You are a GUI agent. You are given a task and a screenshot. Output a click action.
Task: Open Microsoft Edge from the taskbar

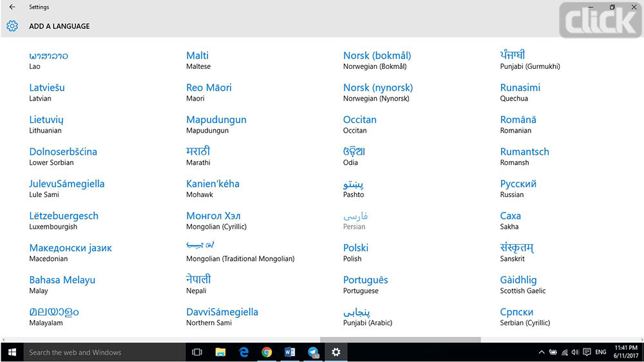coord(244,352)
